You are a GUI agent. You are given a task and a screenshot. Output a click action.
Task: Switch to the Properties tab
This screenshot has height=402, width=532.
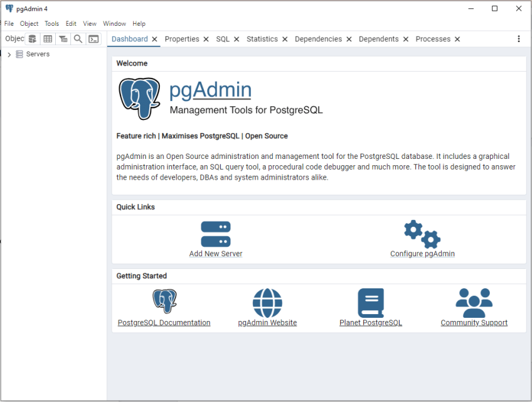tap(183, 38)
